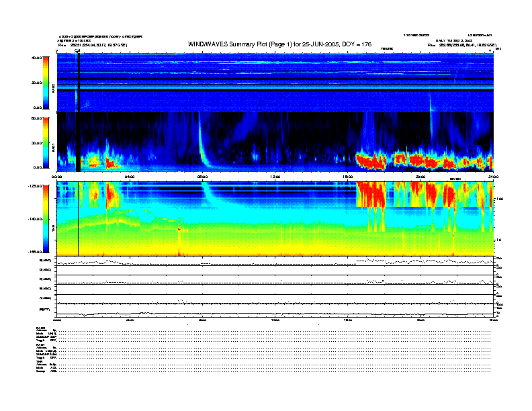Viewport: 532px width, 411px height.
Task: Click the '10' label on TNR right axis
Action: (x=498, y=240)
